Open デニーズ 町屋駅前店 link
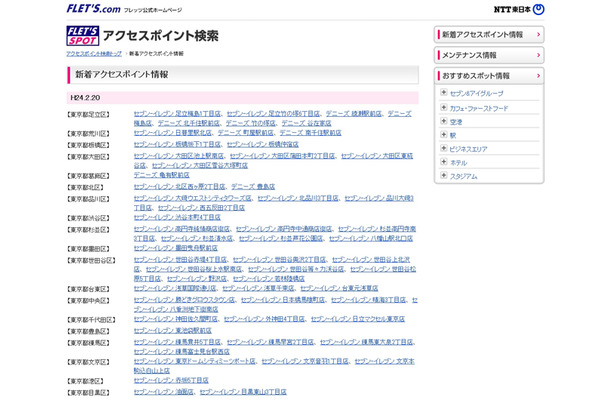Viewport: 610px width, 400px height. pos(245,133)
